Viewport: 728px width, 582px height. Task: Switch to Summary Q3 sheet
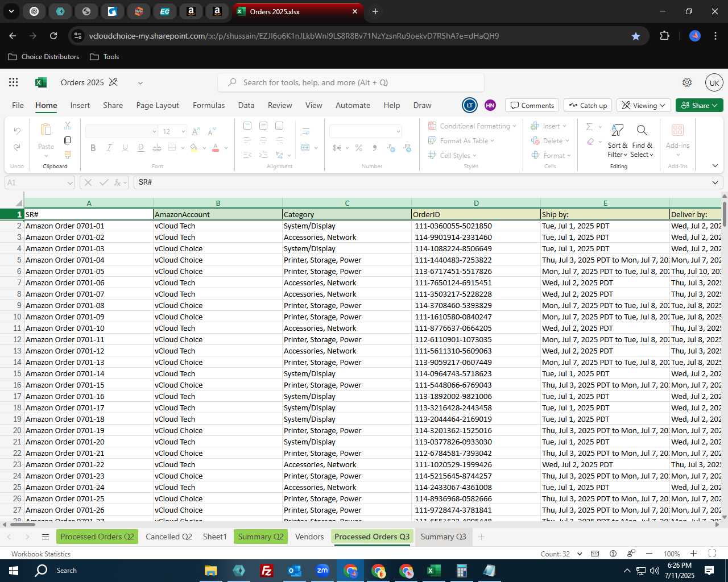444,537
